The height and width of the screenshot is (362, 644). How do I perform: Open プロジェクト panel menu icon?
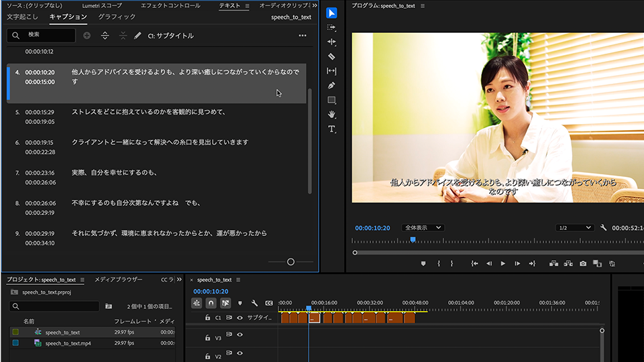[x=82, y=280]
